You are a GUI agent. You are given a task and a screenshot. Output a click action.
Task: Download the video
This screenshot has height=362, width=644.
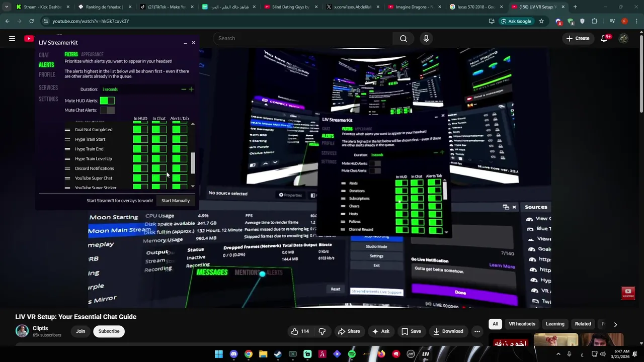point(448,331)
